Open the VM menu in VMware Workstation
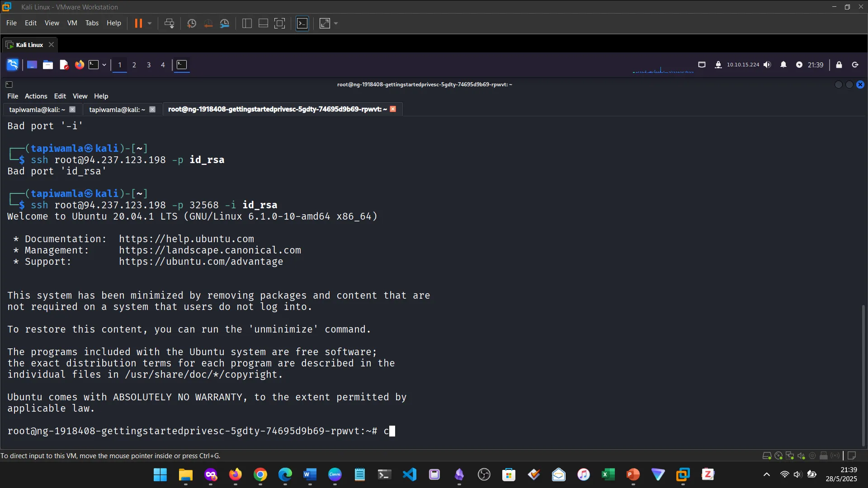868x488 pixels. tap(72, 23)
